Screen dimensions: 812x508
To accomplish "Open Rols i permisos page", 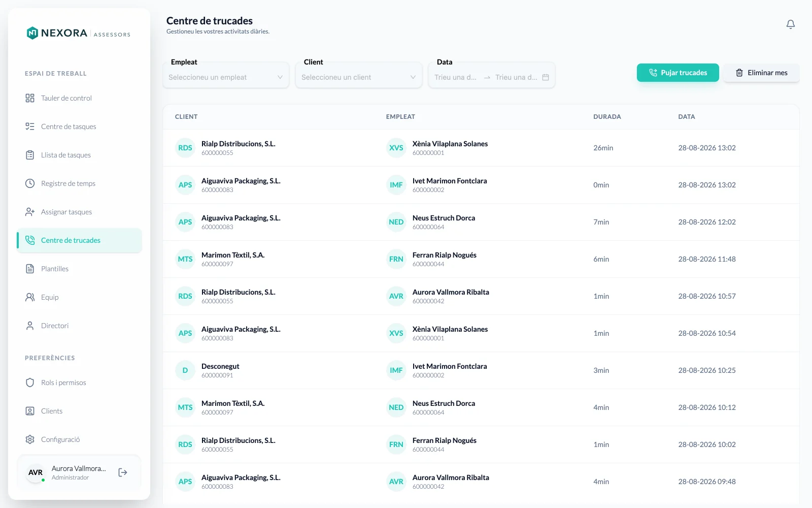I will pos(79,383).
